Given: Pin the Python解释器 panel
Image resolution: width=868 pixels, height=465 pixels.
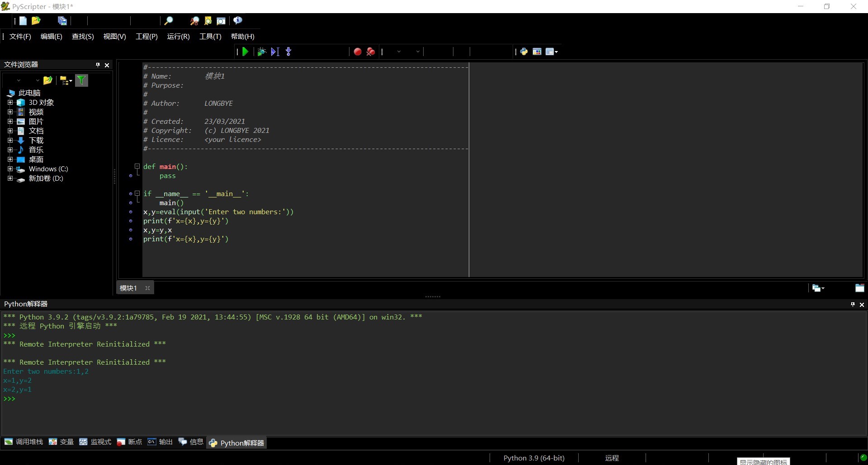Looking at the screenshot, I should 853,305.
